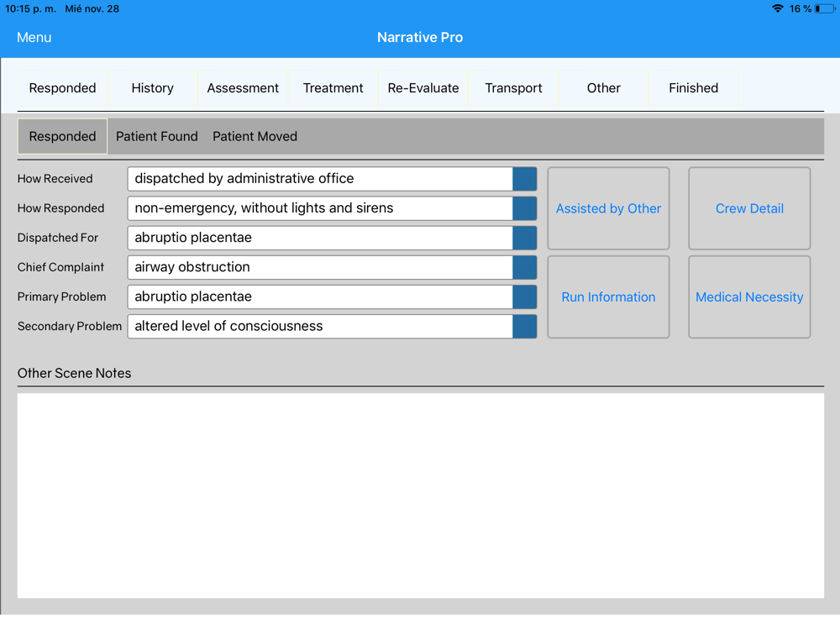Open Crew Detail
This screenshot has height=630, width=840.
[749, 208]
